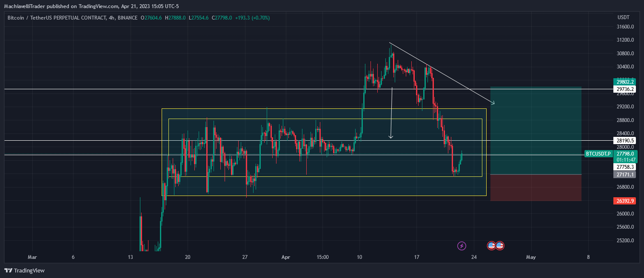644x278 pixels.
Task: Click 31600.0 on the price axis
Action: pos(626,27)
